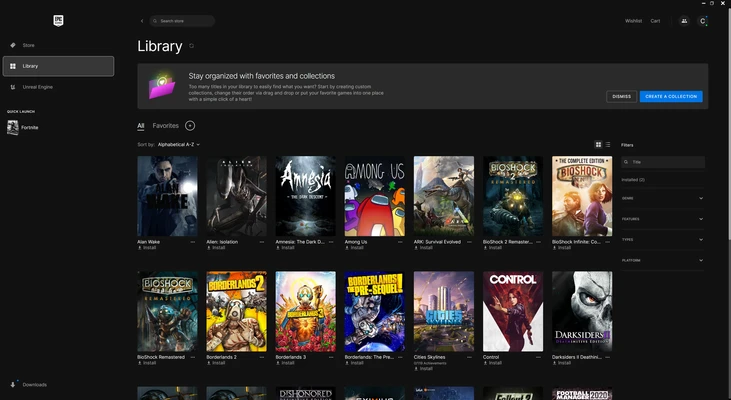Open Borderlands 2 more options menu
Image resolution: width=731 pixels, height=400 pixels.
pyautogui.click(x=262, y=357)
